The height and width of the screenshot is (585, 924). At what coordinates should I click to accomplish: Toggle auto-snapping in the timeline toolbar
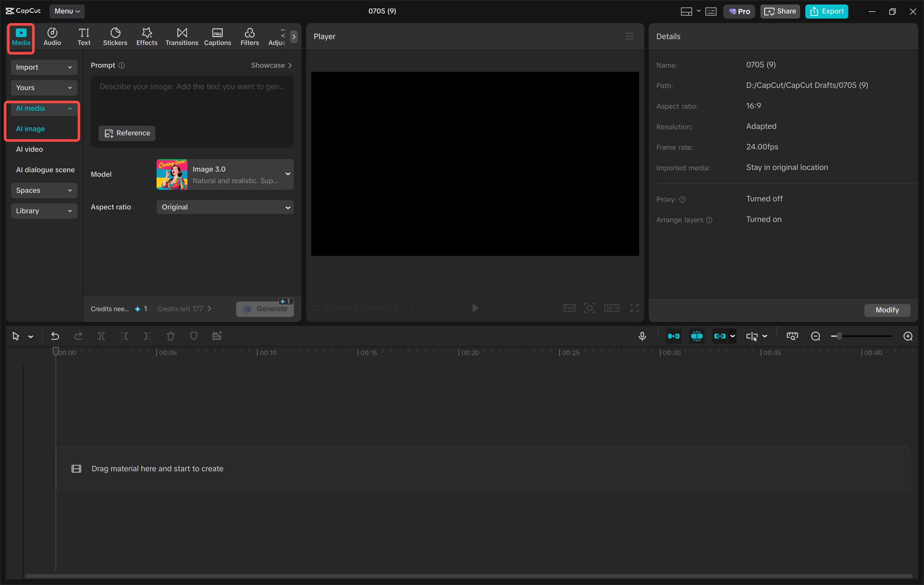(x=673, y=336)
